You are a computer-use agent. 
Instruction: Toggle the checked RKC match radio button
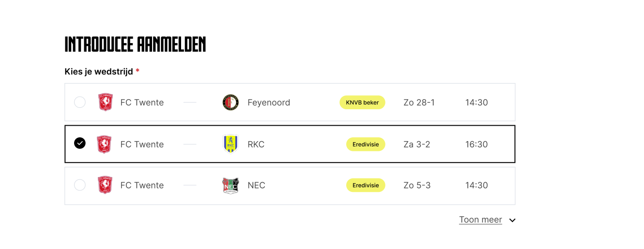point(80,144)
